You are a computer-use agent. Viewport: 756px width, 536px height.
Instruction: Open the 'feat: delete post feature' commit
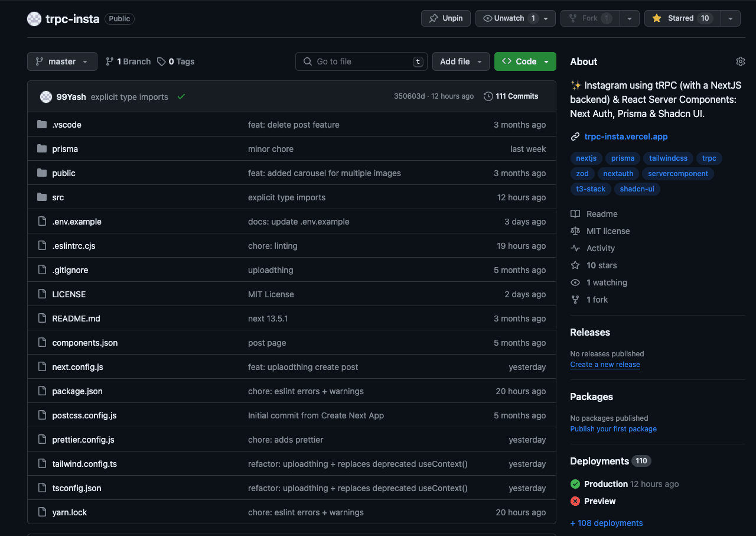click(294, 125)
